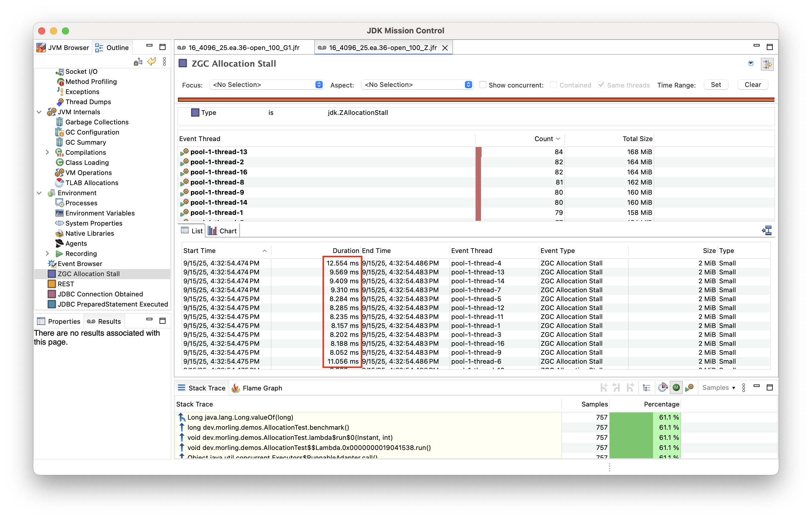The width and height of the screenshot is (812, 519).
Task: Click the tree layout icon in Outline toolbar
Action: click(138, 62)
